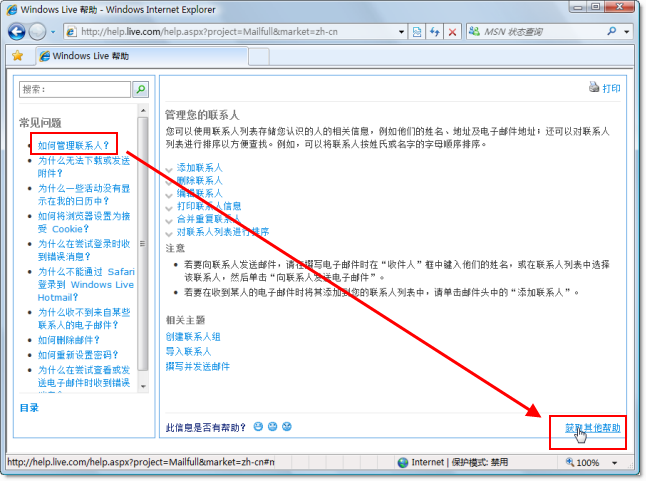The width and height of the screenshot is (646, 481).
Task: Click the 打印 print link
Action: [611, 88]
